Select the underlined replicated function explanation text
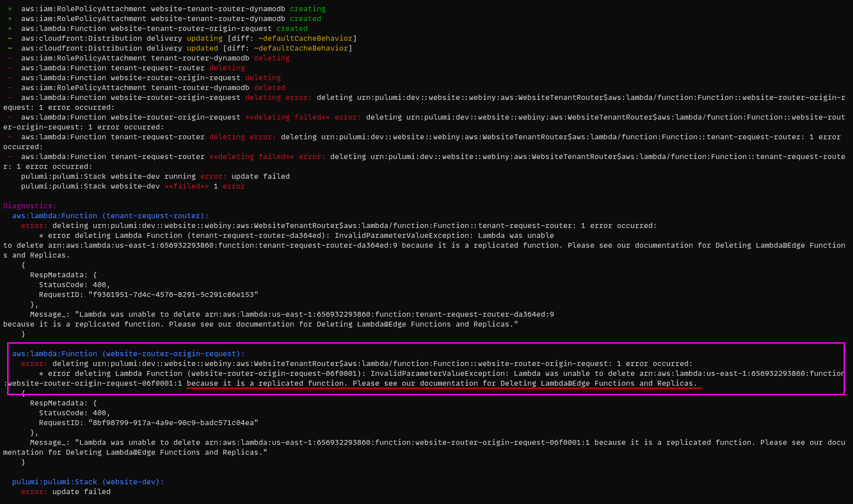The width and height of the screenshot is (853, 504). 444,383
